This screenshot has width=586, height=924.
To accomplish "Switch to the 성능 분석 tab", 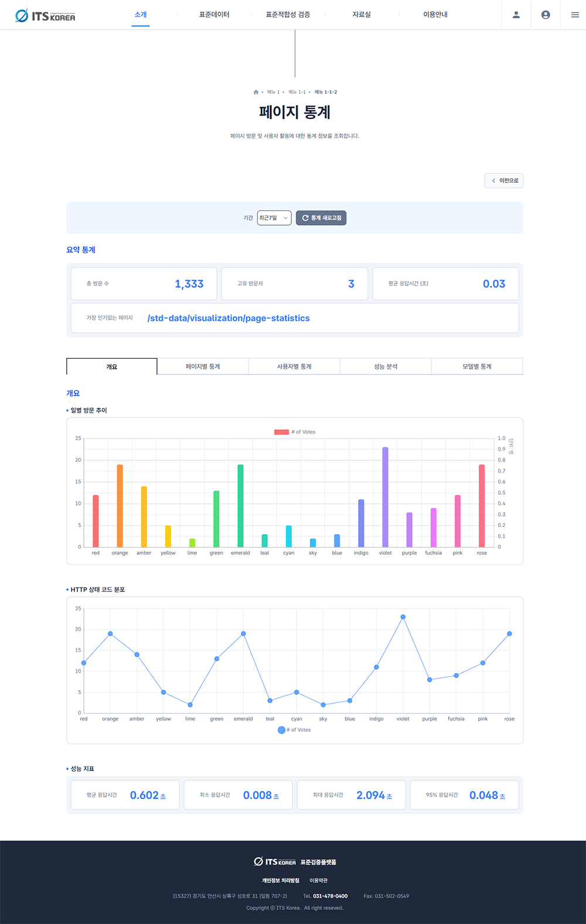I will [386, 366].
